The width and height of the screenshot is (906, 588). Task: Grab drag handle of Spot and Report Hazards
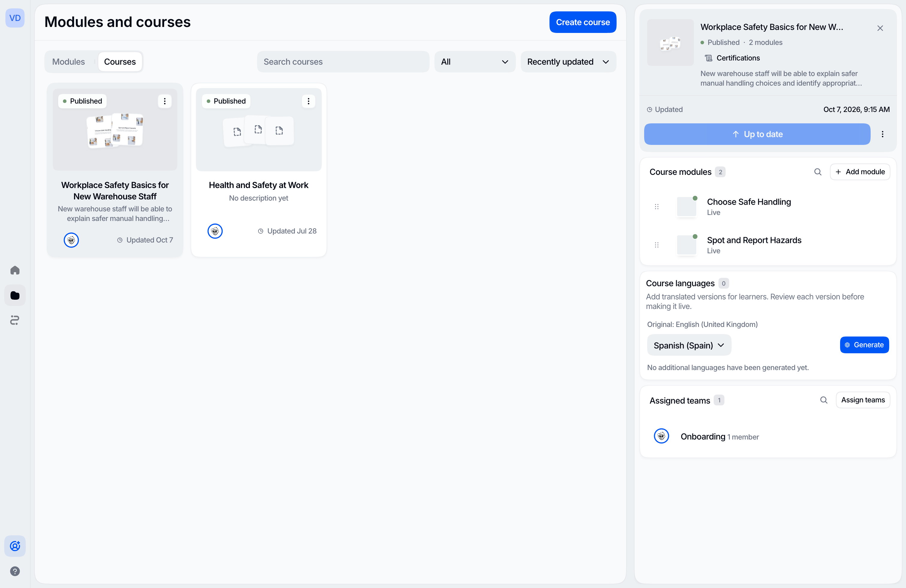click(657, 245)
